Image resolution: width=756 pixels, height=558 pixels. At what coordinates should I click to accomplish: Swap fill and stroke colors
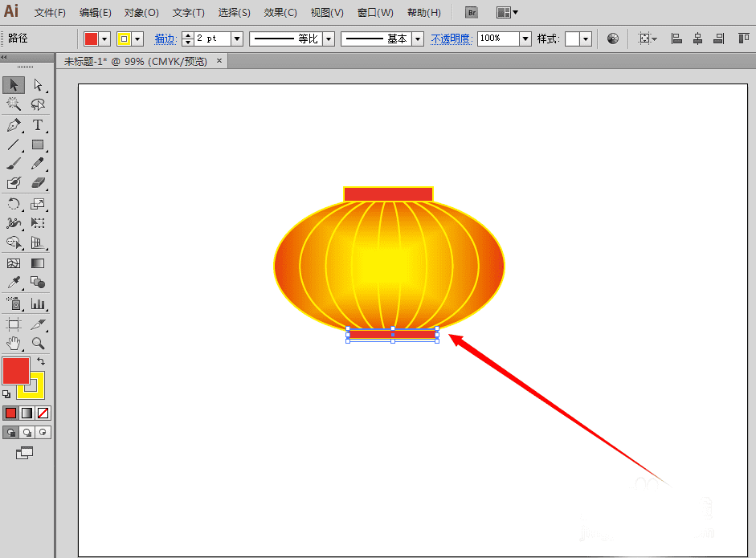click(41, 361)
